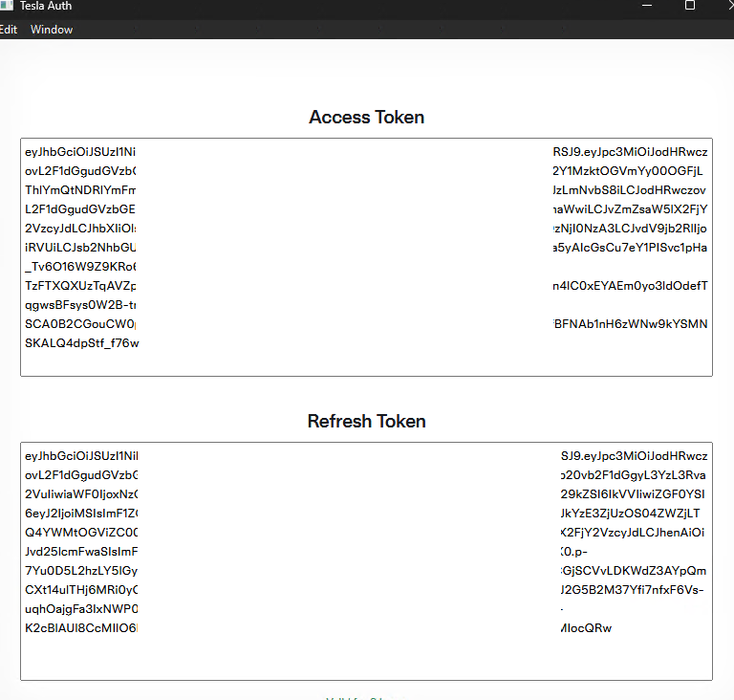Click refresh token line starting 7Yu0D5L2hzLY5IGy
The width and height of the screenshot is (734, 700).
(x=81, y=571)
